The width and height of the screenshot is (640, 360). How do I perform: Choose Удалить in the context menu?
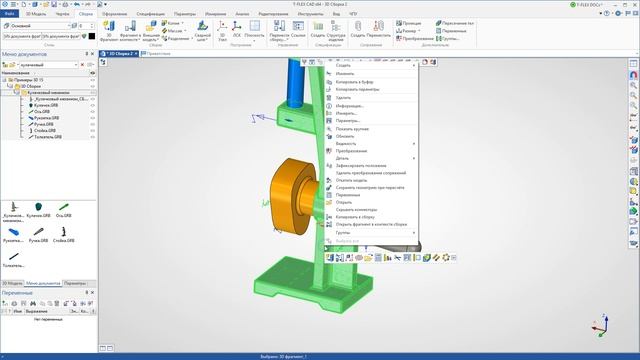pyautogui.click(x=371, y=98)
